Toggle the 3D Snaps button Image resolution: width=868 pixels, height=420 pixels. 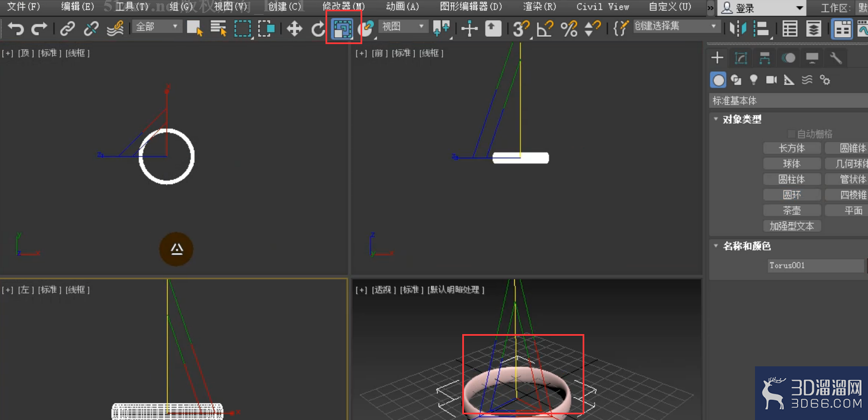click(521, 29)
